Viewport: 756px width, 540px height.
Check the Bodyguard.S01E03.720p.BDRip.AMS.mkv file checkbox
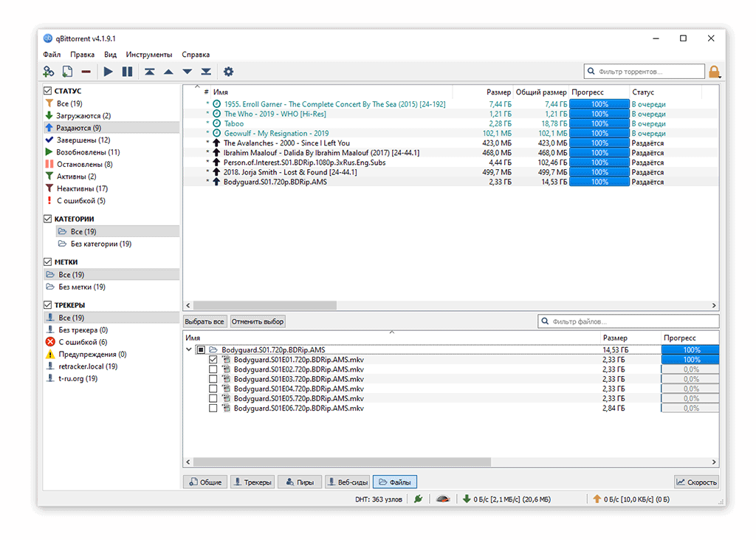click(213, 379)
